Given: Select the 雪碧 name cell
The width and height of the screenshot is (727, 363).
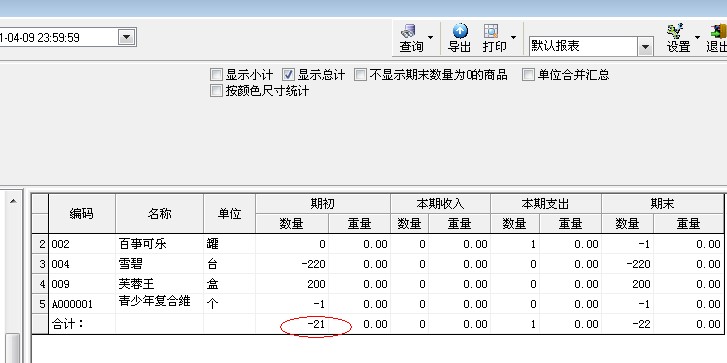Looking at the screenshot, I should coord(159,264).
